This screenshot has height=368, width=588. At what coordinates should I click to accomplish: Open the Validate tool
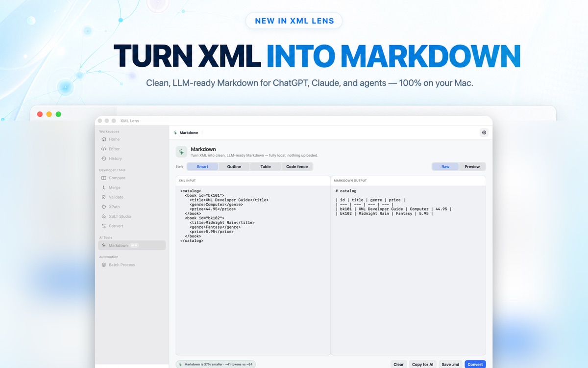click(131, 197)
